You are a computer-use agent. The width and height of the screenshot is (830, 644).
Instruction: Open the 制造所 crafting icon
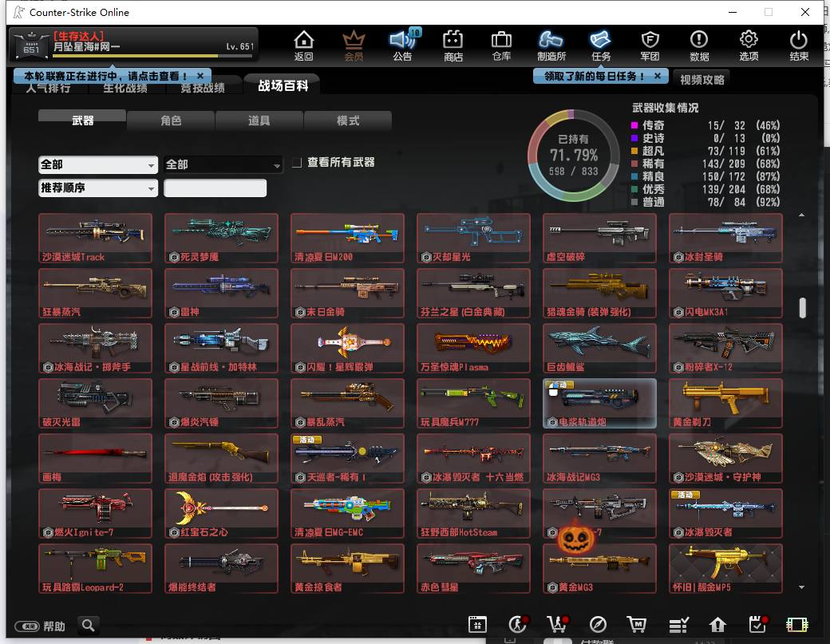(551, 45)
